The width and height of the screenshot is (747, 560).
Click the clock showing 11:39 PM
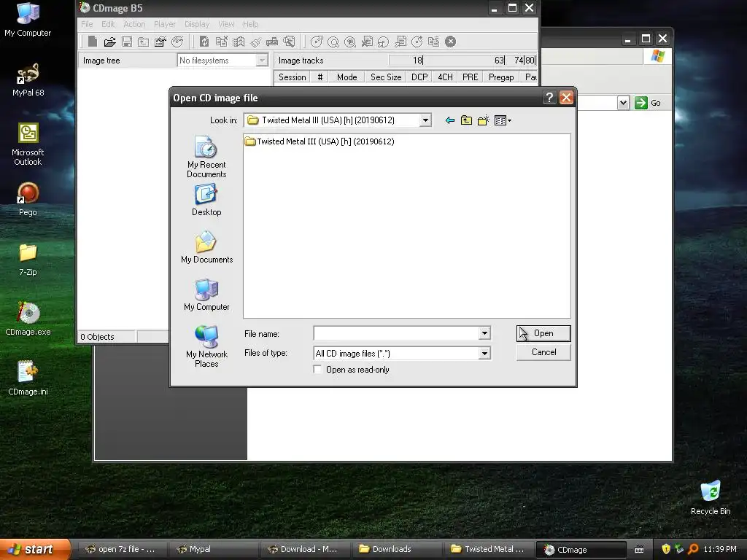tap(720, 549)
